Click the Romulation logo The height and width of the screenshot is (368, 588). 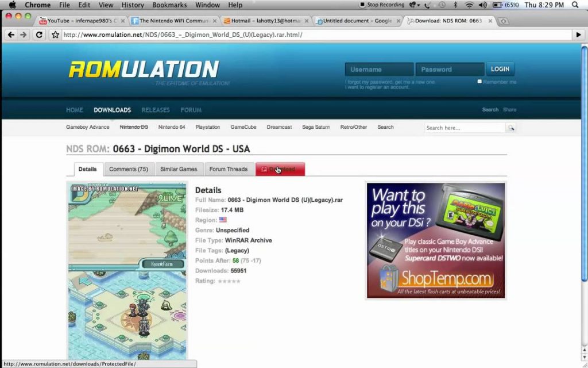pyautogui.click(x=144, y=70)
